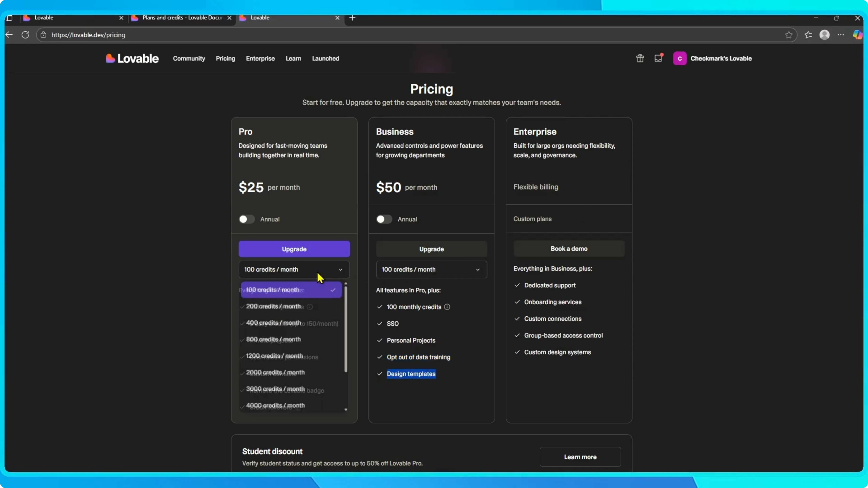Click the highlighted Design templates text
Screen dimensions: 868x488
click(x=411, y=374)
